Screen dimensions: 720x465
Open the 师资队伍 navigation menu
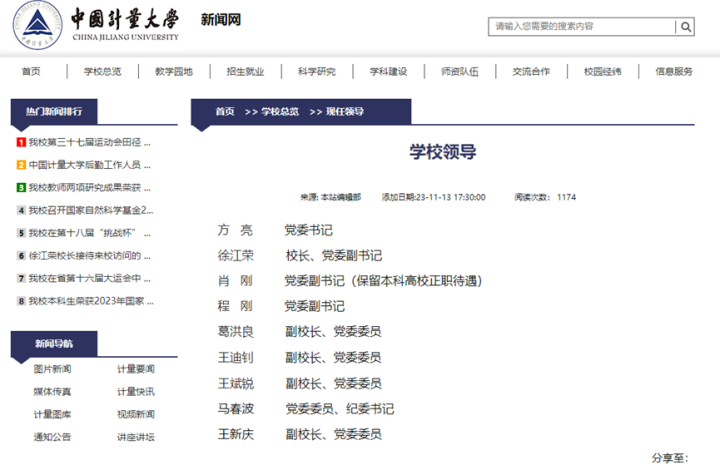click(x=460, y=71)
